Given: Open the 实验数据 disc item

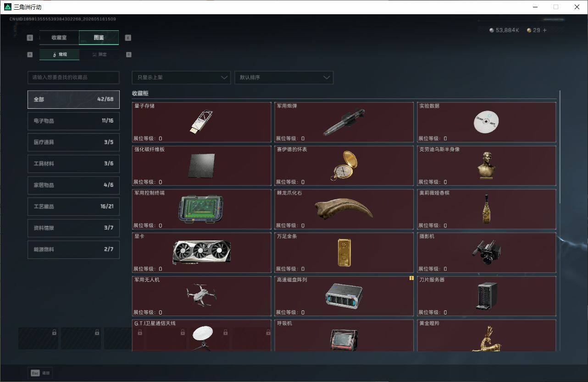Looking at the screenshot, I should pyautogui.click(x=487, y=122).
